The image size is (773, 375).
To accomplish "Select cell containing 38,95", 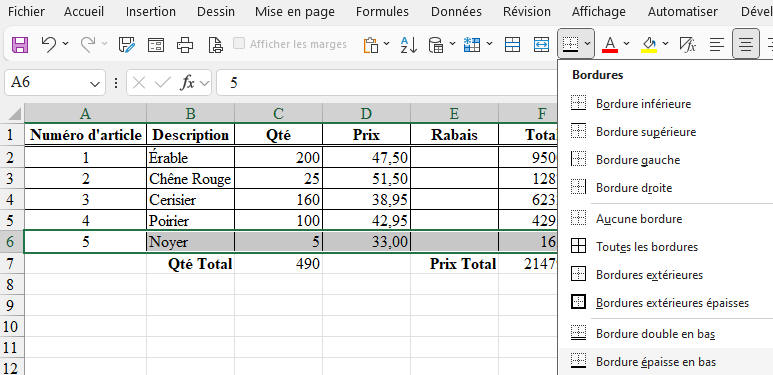I will (366, 200).
